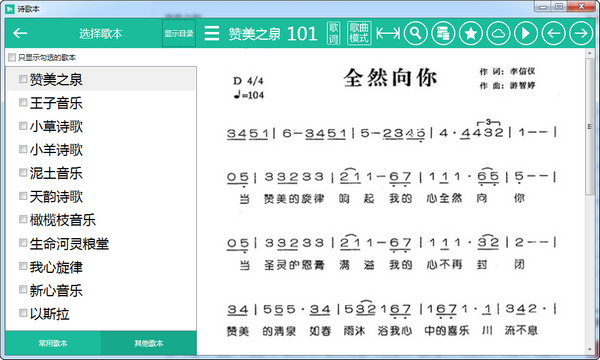
Task: Select the 新心音乐 songbook name
Action: point(56,290)
